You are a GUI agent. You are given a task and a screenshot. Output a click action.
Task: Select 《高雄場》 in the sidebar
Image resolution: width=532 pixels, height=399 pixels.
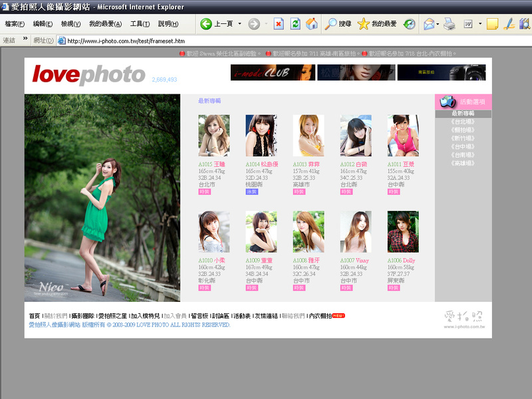(463, 164)
